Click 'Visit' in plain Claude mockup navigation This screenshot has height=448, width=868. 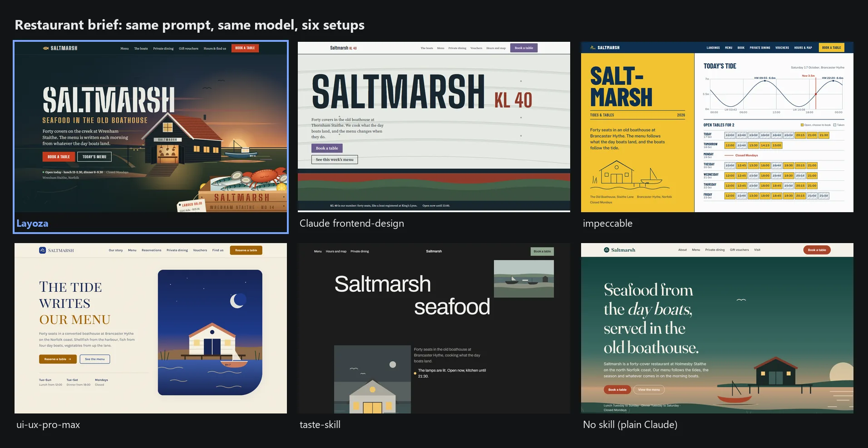click(757, 250)
